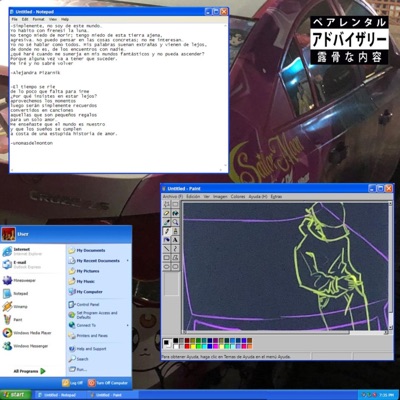Select the Pick Color eyedropper tool

coord(167,222)
